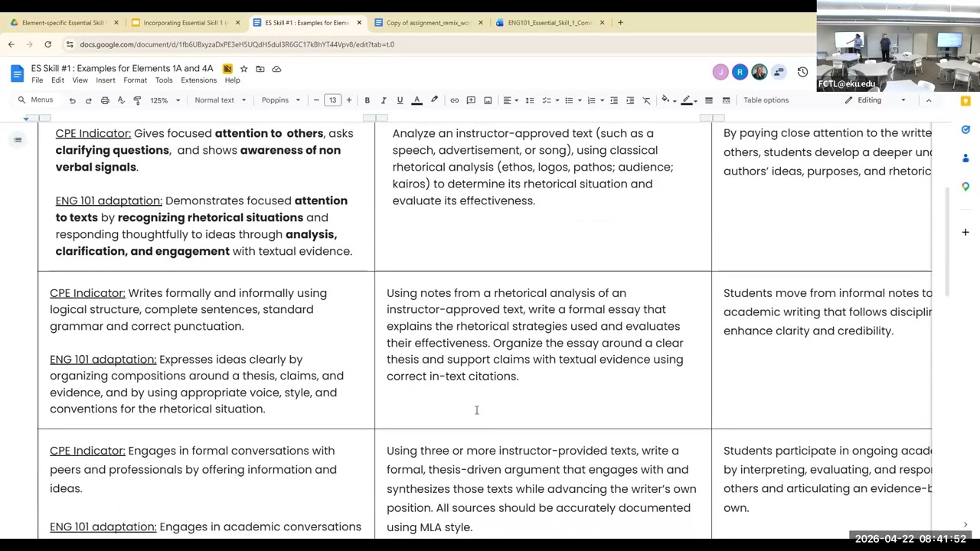The height and width of the screenshot is (551, 980).
Task: Open table border dash style
Action: (726, 100)
